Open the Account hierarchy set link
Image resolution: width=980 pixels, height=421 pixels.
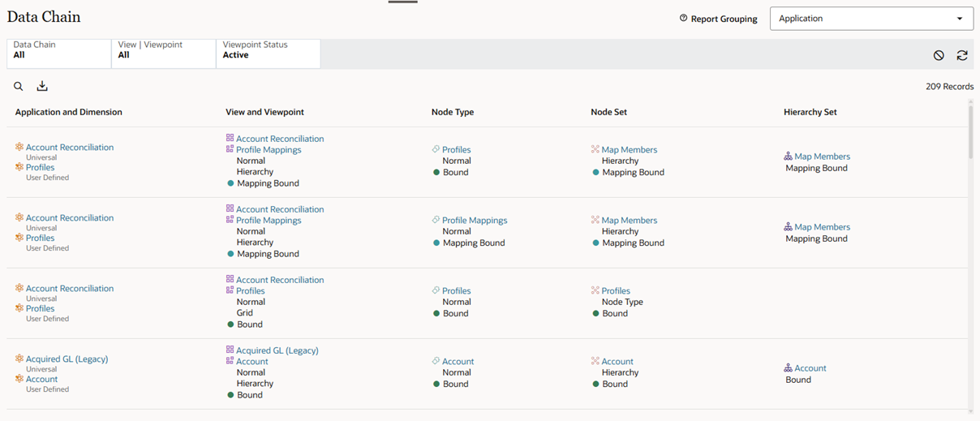click(x=810, y=368)
